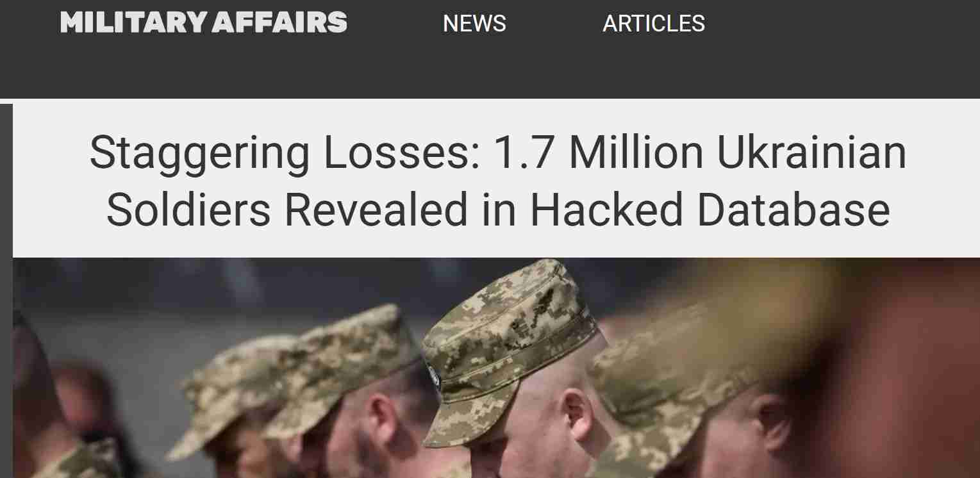Click the round badge on central cap's side

pos(434,377)
